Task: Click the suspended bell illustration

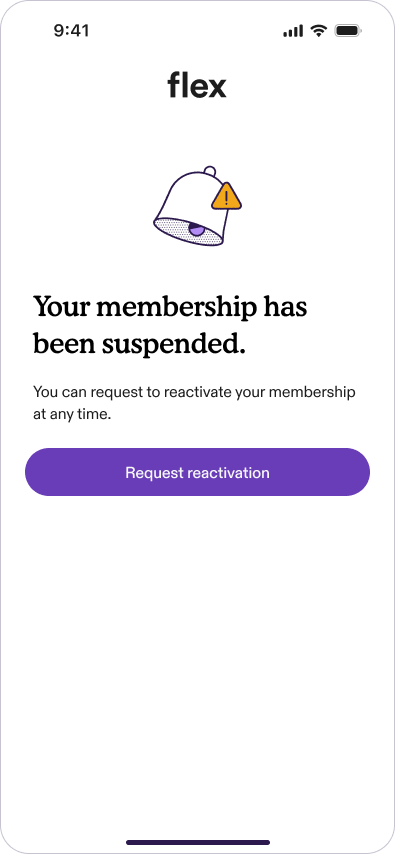Action: point(197,206)
